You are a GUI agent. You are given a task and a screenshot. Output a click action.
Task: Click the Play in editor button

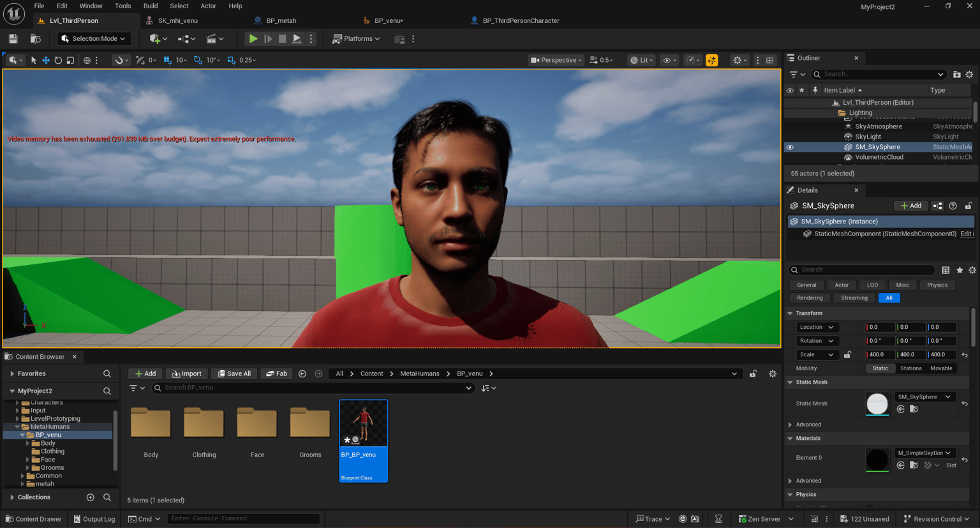[x=253, y=39]
